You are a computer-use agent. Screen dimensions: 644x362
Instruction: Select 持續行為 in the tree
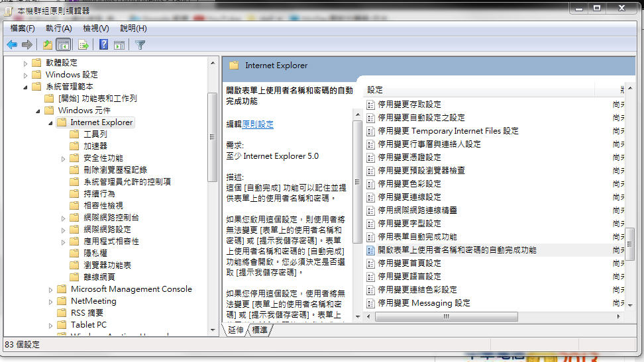(99, 193)
